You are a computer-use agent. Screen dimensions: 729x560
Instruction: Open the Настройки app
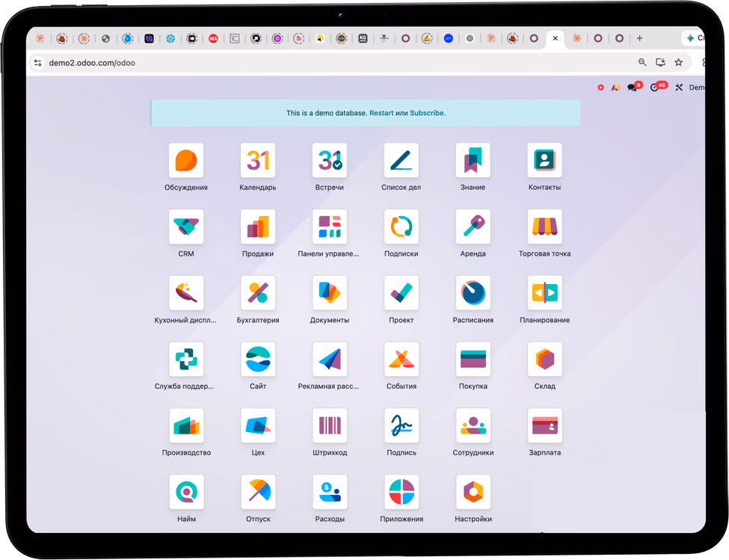[x=473, y=492]
